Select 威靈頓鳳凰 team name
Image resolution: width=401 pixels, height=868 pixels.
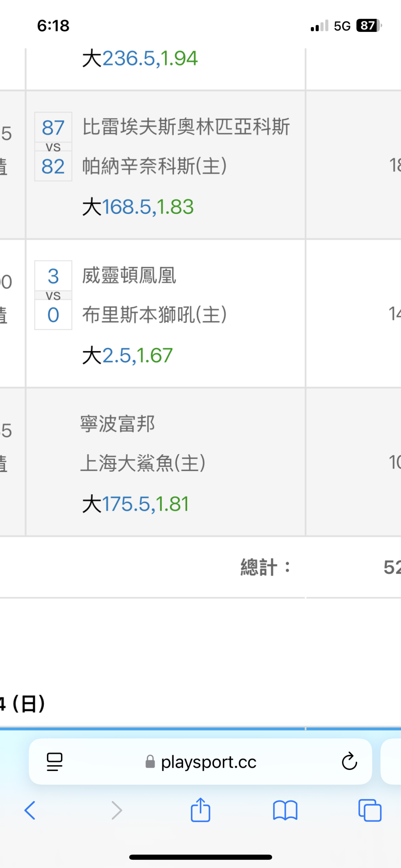129,276
